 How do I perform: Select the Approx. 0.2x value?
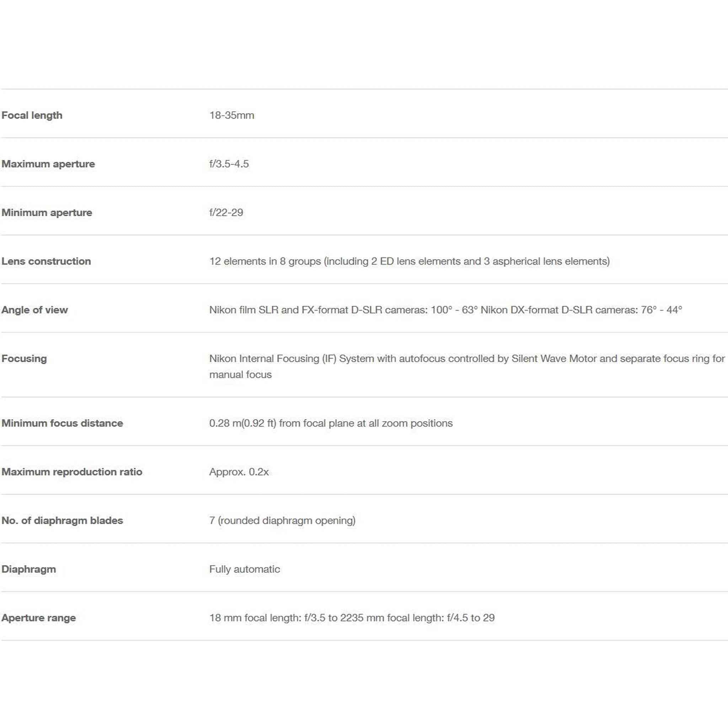[239, 472]
